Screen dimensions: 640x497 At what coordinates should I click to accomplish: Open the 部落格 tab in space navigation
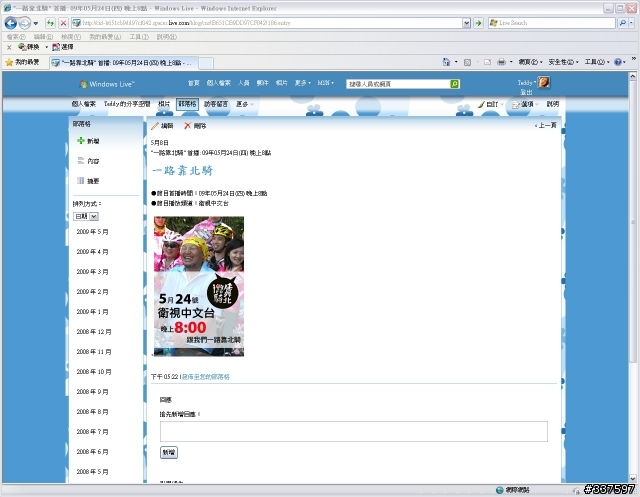(187, 104)
